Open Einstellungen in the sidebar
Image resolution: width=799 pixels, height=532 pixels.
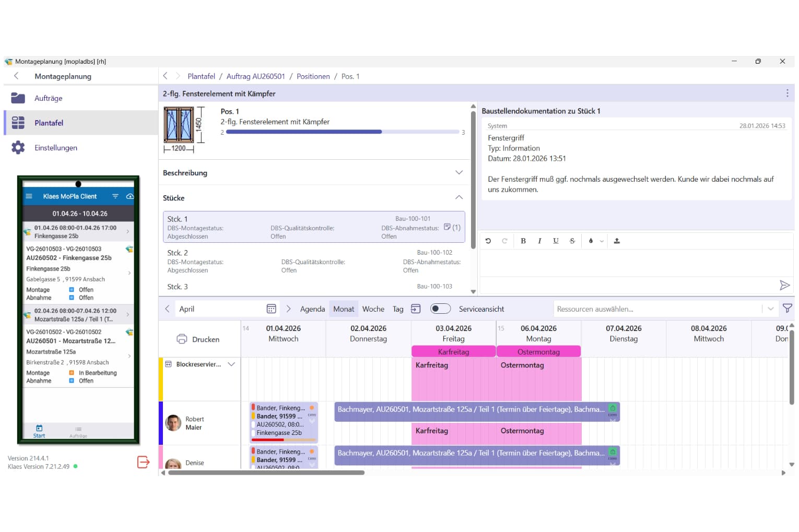56,148
